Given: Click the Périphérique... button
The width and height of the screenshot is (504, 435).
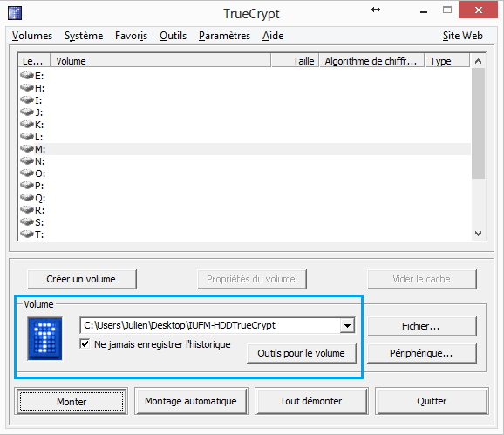Looking at the screenshot, I should click(x=421, y=353).
